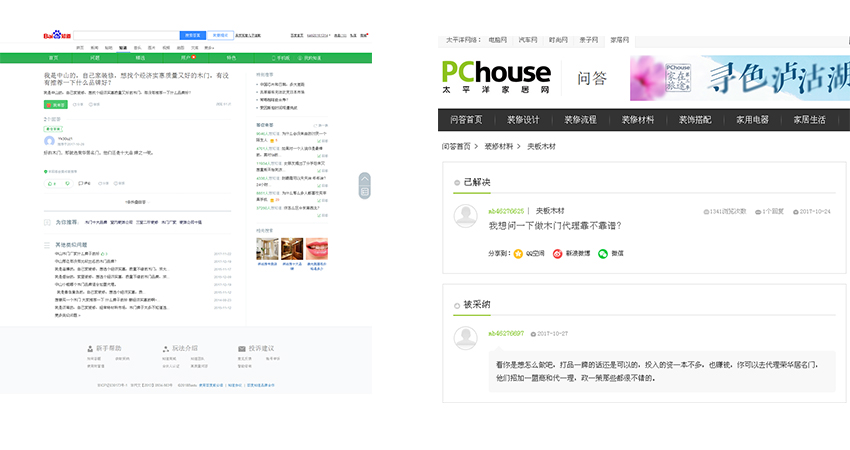Open 我的知道 in the green bar

pos(310,57)
